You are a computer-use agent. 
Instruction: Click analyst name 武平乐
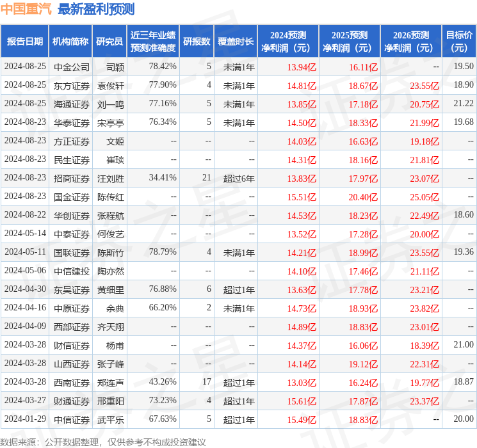coord(111,420)
